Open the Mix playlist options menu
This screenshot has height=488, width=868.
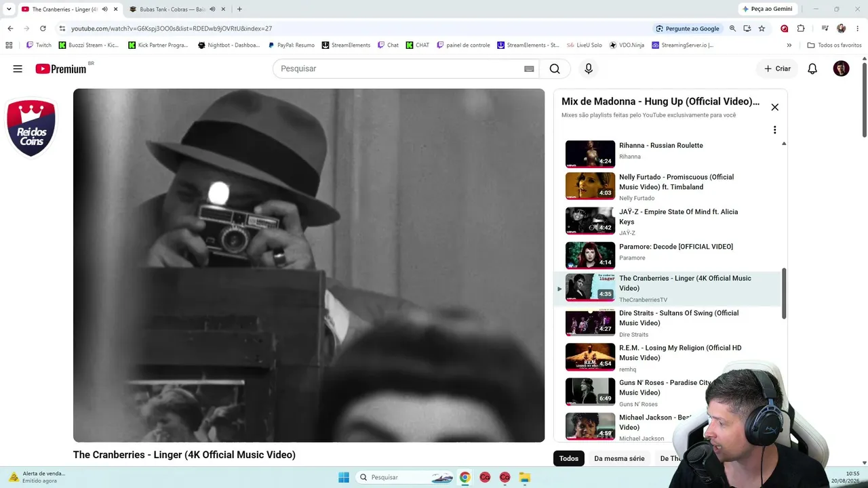click(x=774, y=130)
